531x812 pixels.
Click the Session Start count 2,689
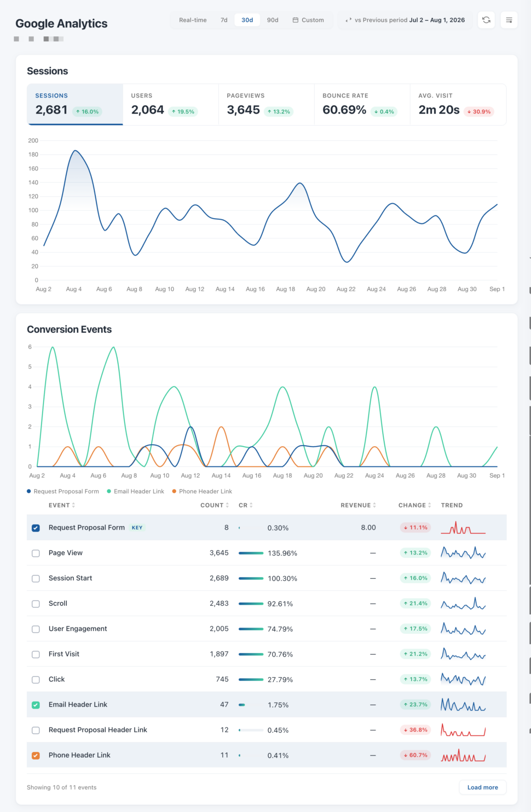[x=219, y=578]
